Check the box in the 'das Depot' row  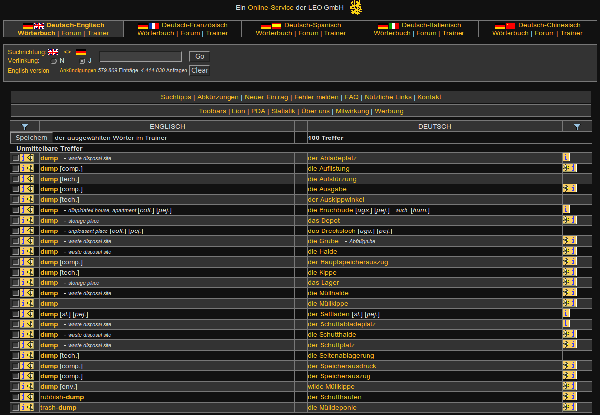tap(15, 219)
